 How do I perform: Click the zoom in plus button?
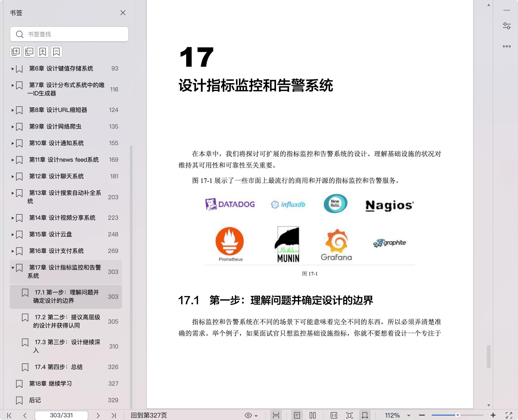point(493,415)
